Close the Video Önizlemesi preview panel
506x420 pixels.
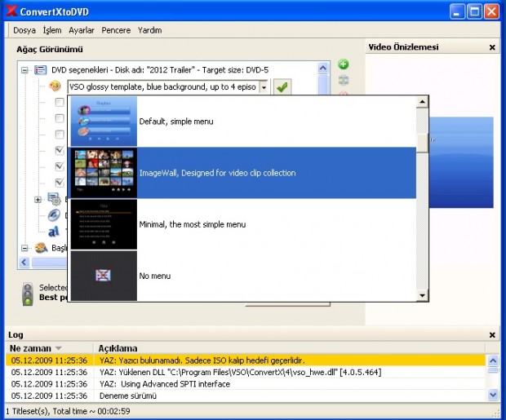492,48
